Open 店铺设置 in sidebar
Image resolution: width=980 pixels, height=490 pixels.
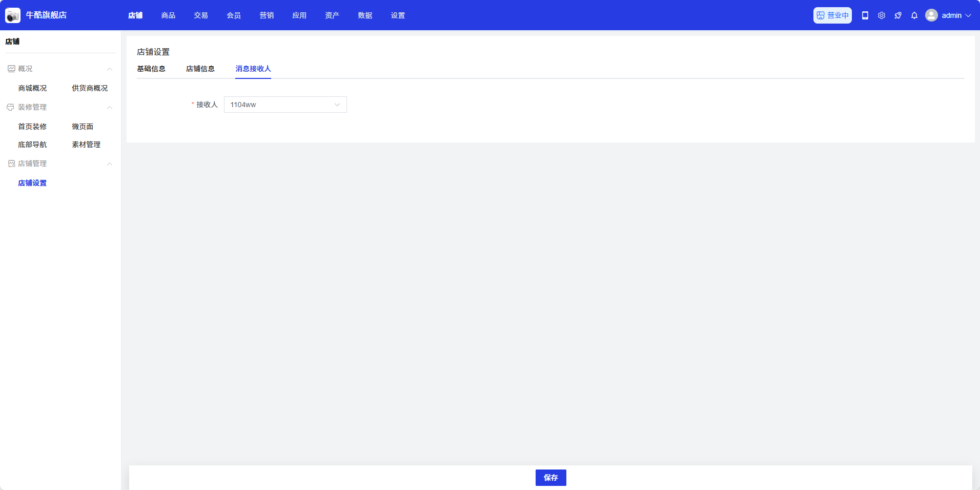[x=32, y=183]
